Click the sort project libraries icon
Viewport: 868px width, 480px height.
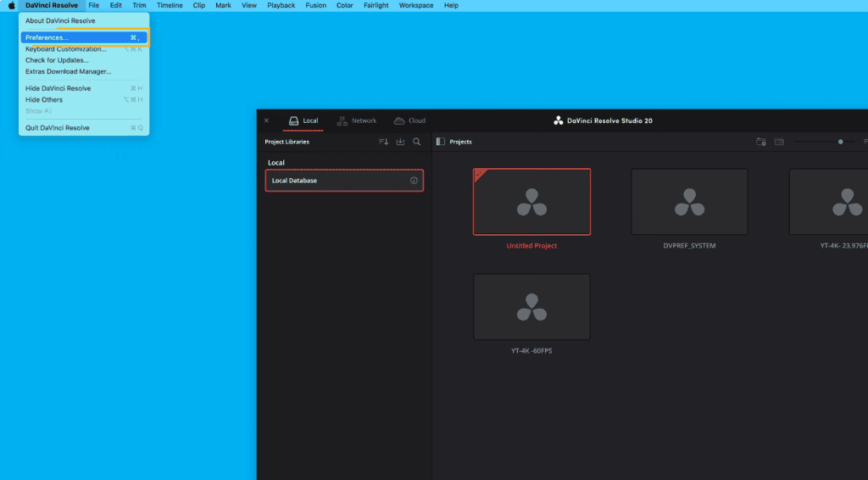point(383,142)
